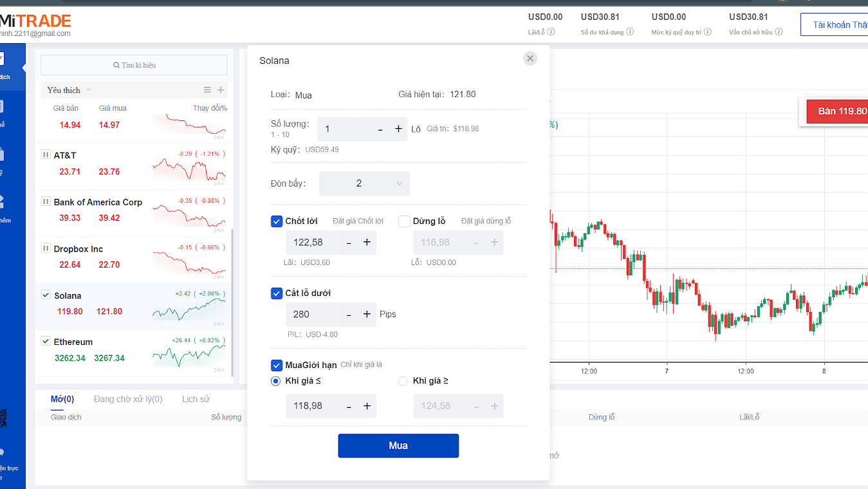
Task: Toggle the MuaGiới hạn checkbox
Action: pos(277,365)
